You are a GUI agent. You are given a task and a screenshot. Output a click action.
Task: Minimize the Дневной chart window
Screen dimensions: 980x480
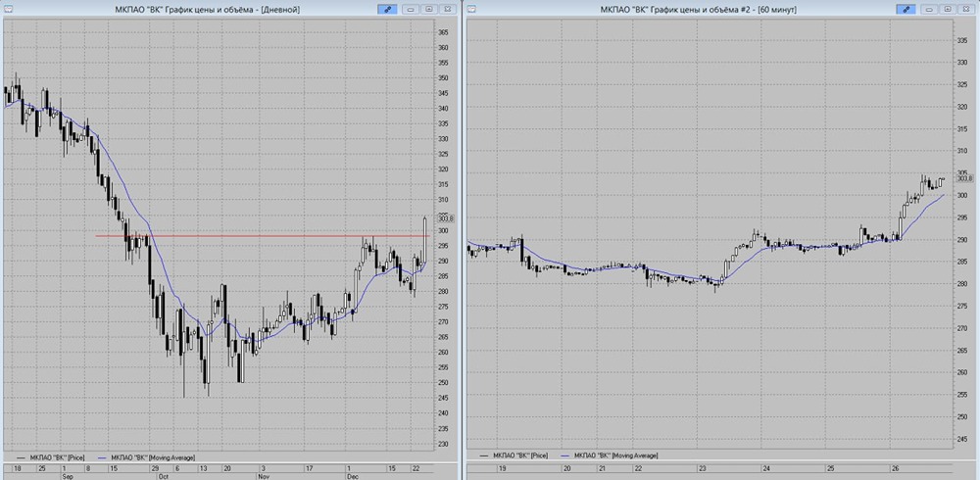pos(411,9)
